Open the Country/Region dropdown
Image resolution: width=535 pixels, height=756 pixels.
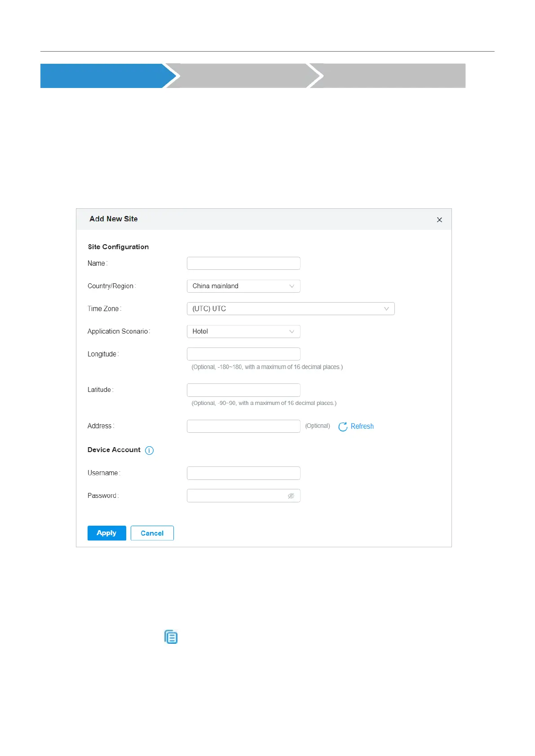(243, 286)
